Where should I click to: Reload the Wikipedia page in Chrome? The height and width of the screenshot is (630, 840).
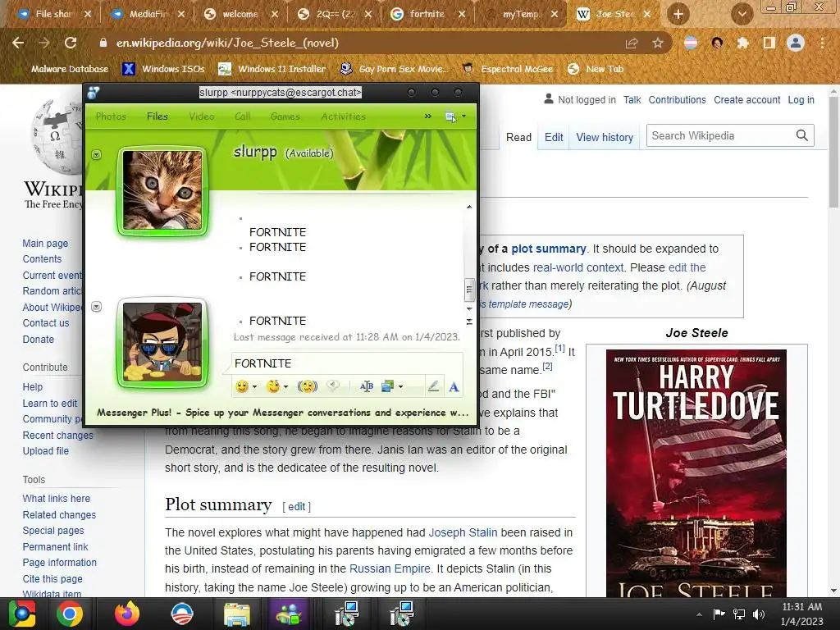[x=71, y=43]
